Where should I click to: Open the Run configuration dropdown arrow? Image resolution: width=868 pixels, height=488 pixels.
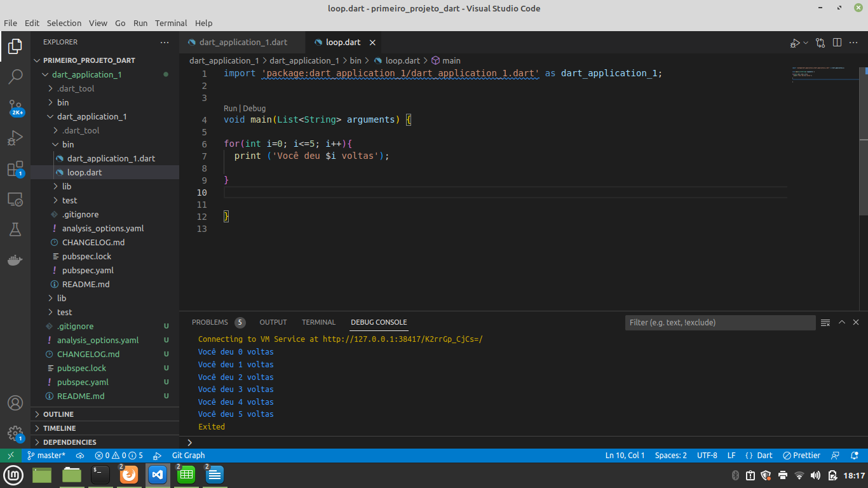coord(806,43)
